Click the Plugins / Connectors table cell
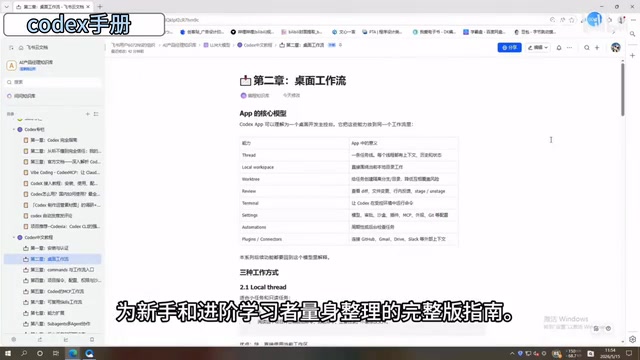Image resolution: width=640 pixels, height=360 pixels. click(294, 239)
